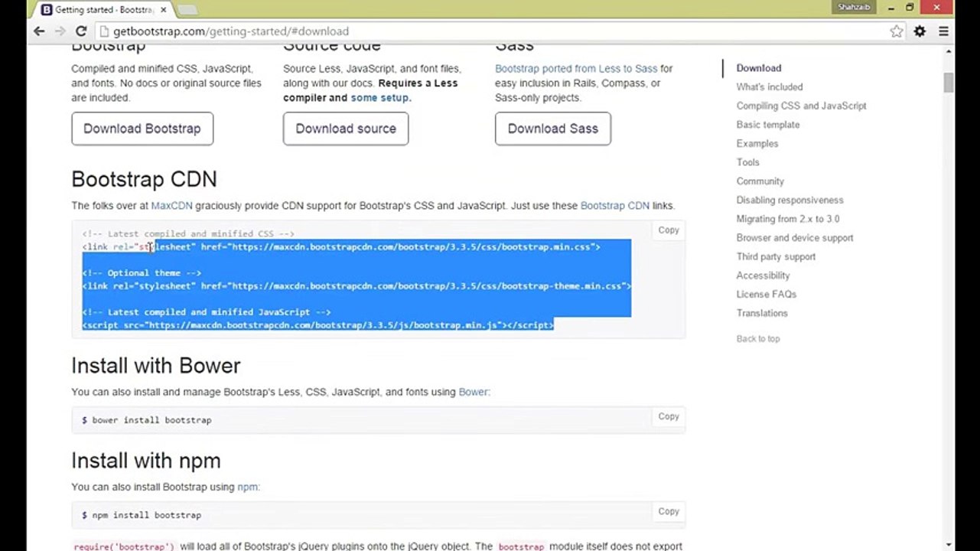Reload the Bootstrap getting started page
This screenshot has height=551, width=980.
[x=81, y=31]
